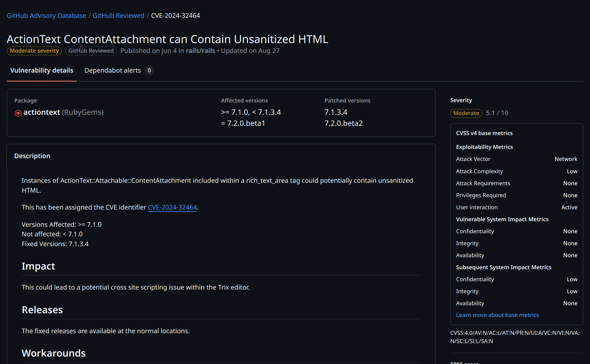This screenshot has width=590, height=364.
Task: Open GitHub Advisory Database breadcrumb link
Action: click(x=46, y=15)
